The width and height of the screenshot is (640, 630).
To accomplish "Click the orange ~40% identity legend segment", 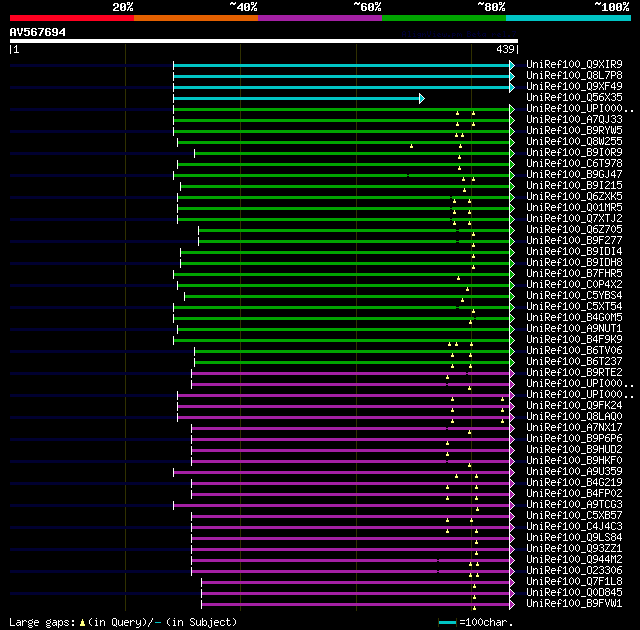I will (x=196, y=18).
